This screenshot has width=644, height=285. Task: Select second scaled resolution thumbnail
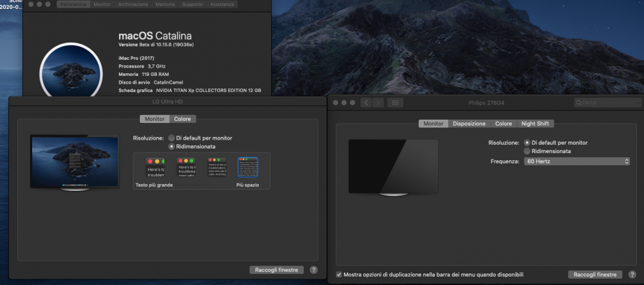(x=185, y=167)
